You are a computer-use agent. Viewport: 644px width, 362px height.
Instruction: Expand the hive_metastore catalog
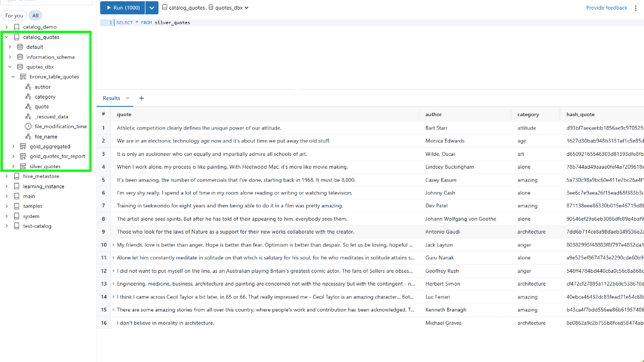tap(7, 176)
